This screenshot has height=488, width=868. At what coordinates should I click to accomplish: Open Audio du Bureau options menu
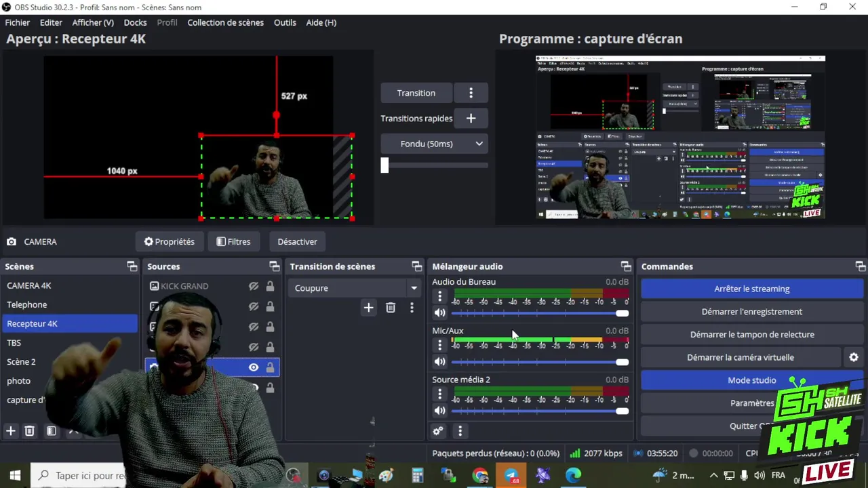[x=439, y=297]
